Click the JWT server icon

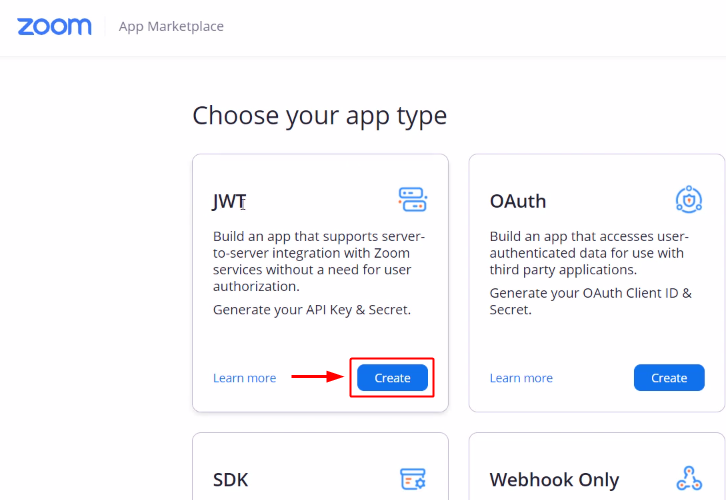(x=413, y=200)
